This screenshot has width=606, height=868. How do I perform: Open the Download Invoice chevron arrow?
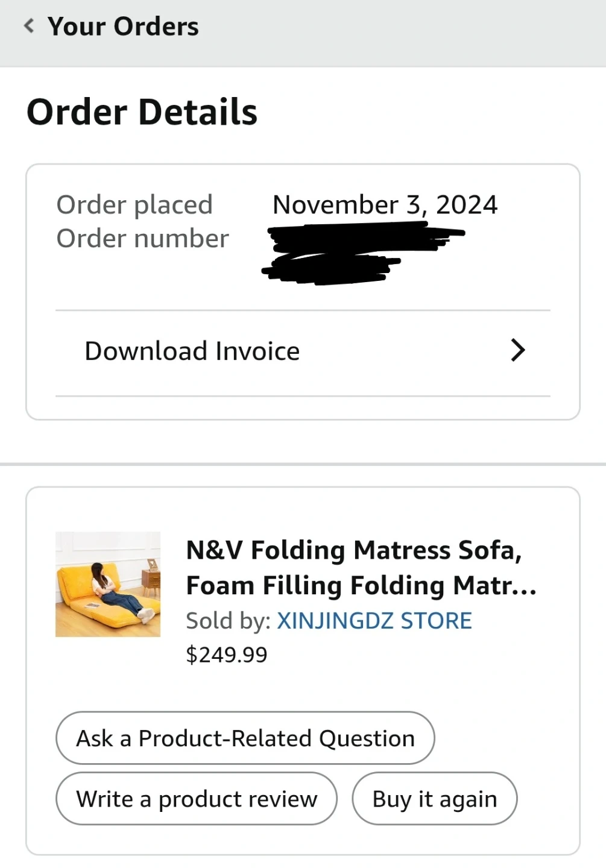pyautogui.click(x=517, y=350)
